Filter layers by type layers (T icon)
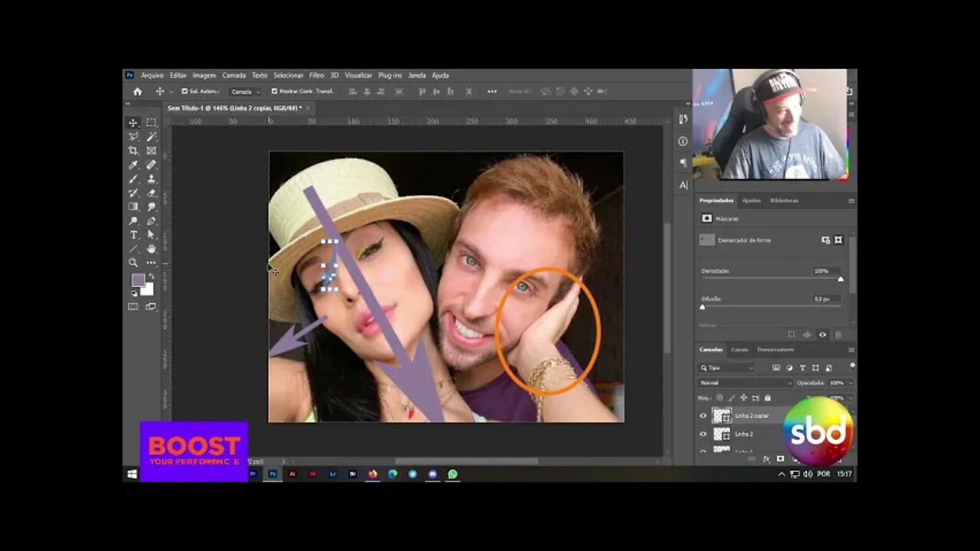This screenshot has width=980, height=551. tap(802, 368)
